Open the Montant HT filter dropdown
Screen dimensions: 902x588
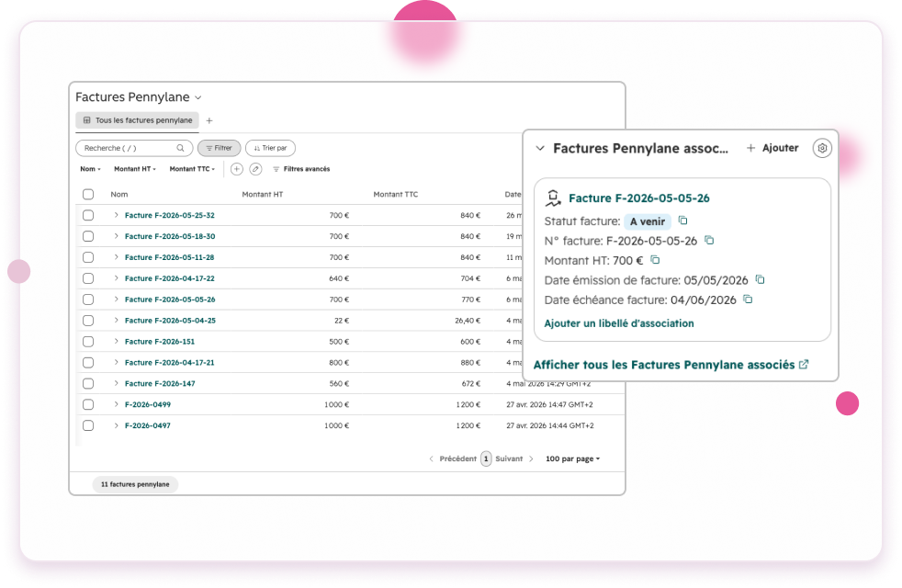135,168
